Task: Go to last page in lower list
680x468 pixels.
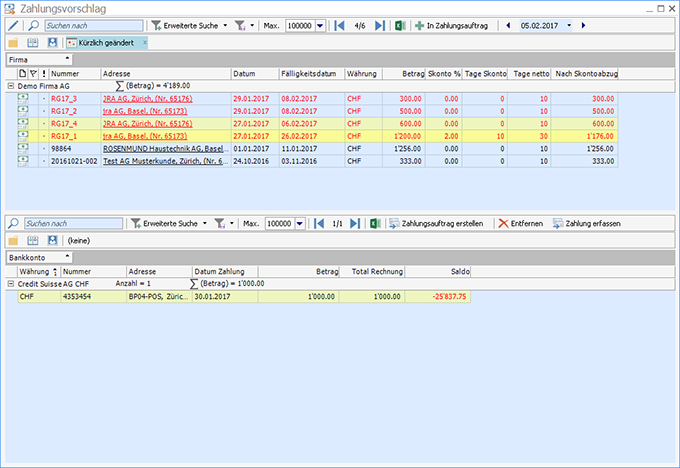Action: click(x=355, y=223)
